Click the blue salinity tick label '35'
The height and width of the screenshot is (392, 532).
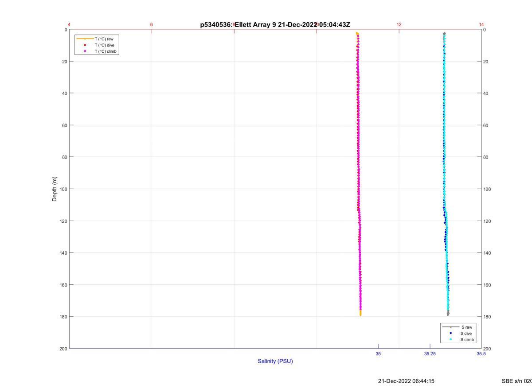point(379,354)
